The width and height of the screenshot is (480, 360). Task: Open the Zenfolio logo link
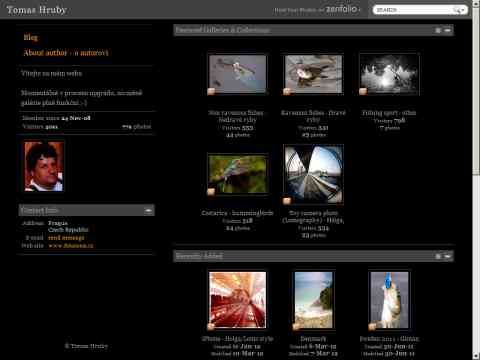click(x=342, y=9)
